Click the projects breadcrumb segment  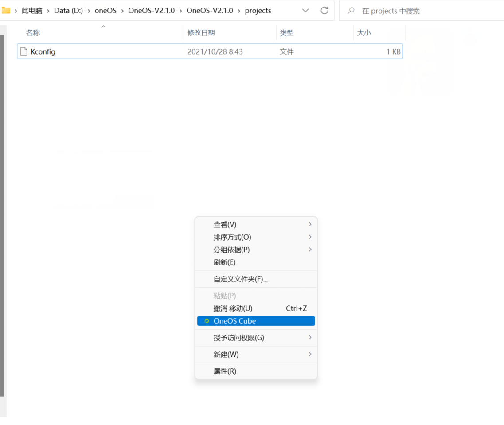coord(258,11)
